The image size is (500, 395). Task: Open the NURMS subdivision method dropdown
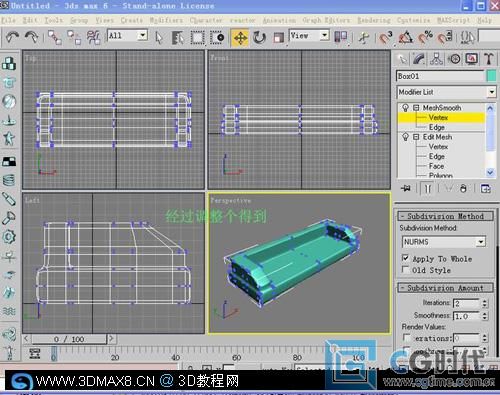[444, 242]
